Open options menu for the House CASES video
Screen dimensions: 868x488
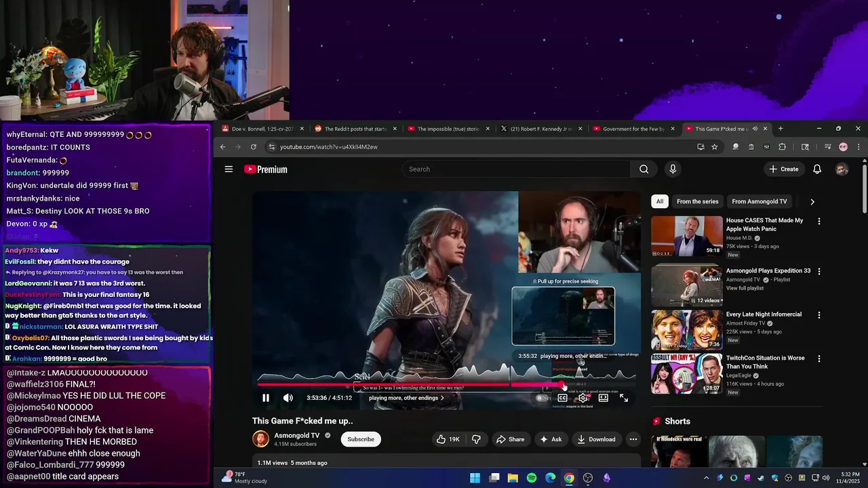point(819,222)
